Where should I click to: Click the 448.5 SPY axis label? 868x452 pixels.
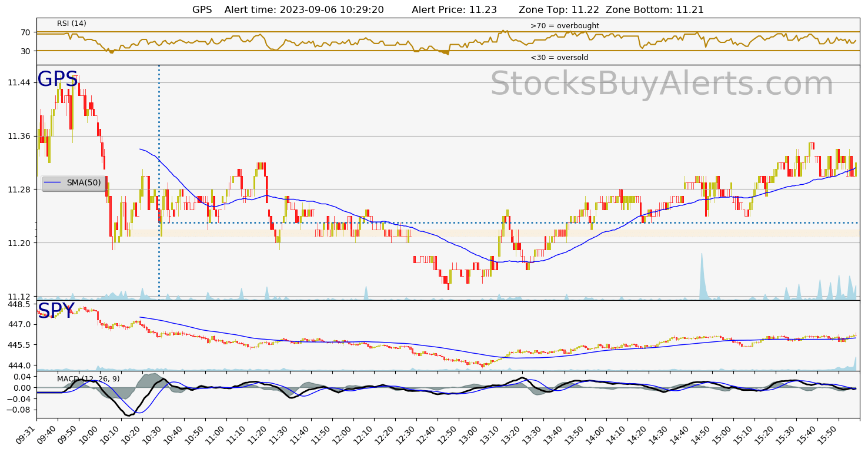coord(19,305)
